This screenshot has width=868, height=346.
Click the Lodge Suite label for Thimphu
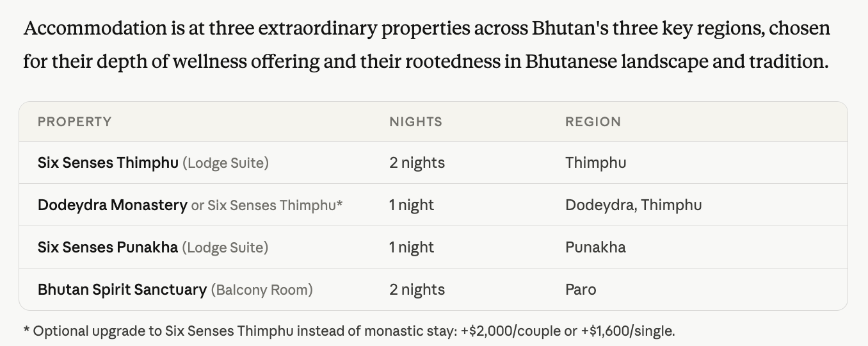click(225, 163)
